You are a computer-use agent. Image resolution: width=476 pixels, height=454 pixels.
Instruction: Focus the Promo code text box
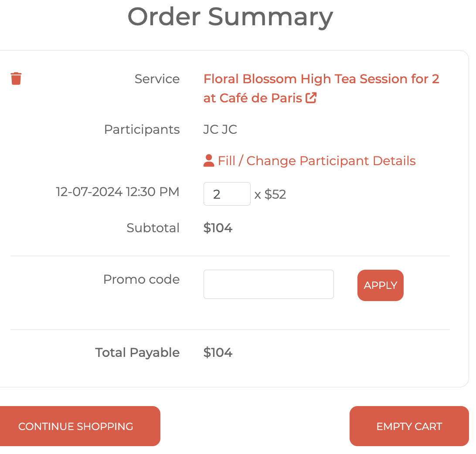click(269, 285)
